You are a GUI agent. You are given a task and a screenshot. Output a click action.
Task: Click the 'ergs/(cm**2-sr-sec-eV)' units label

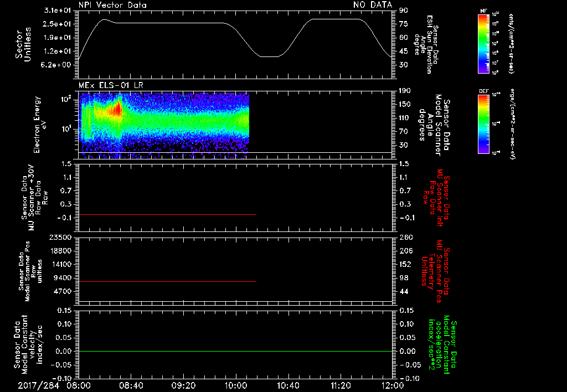coord(512,123)
